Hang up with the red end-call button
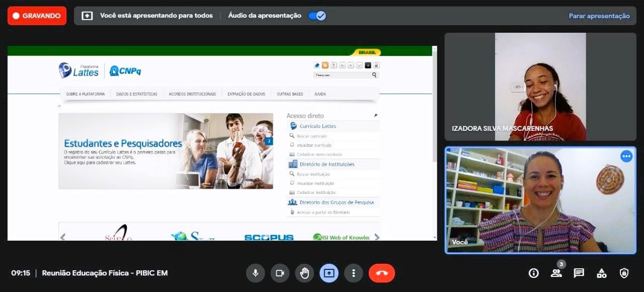644x292 pixels. coord(381,273)
